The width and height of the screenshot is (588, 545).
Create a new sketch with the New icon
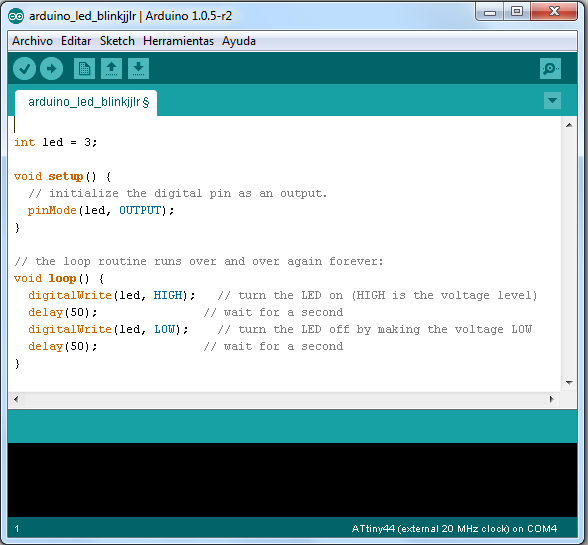pyautogui.click(x=84, y=69)
